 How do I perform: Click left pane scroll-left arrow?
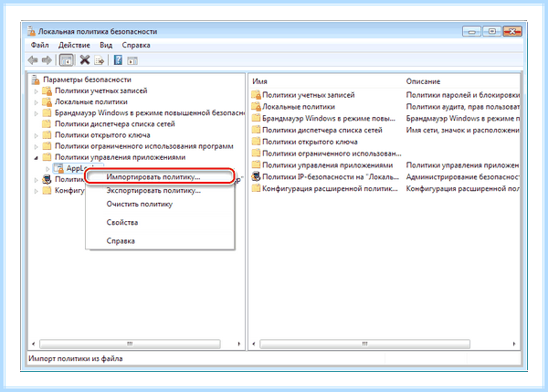(x=33, y=344)
